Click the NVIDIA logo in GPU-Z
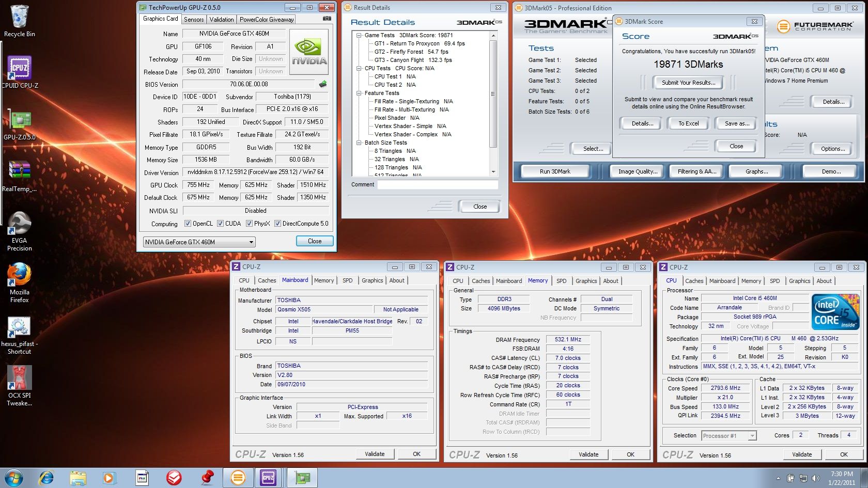The height and width of the screenshot is (488, 868). point(309,52)
